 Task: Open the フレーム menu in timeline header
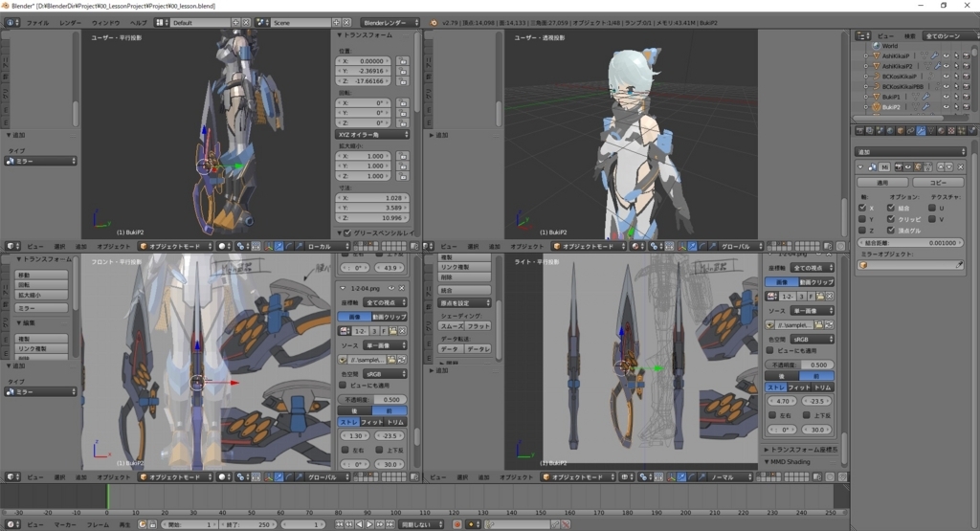tap(99, 524)
